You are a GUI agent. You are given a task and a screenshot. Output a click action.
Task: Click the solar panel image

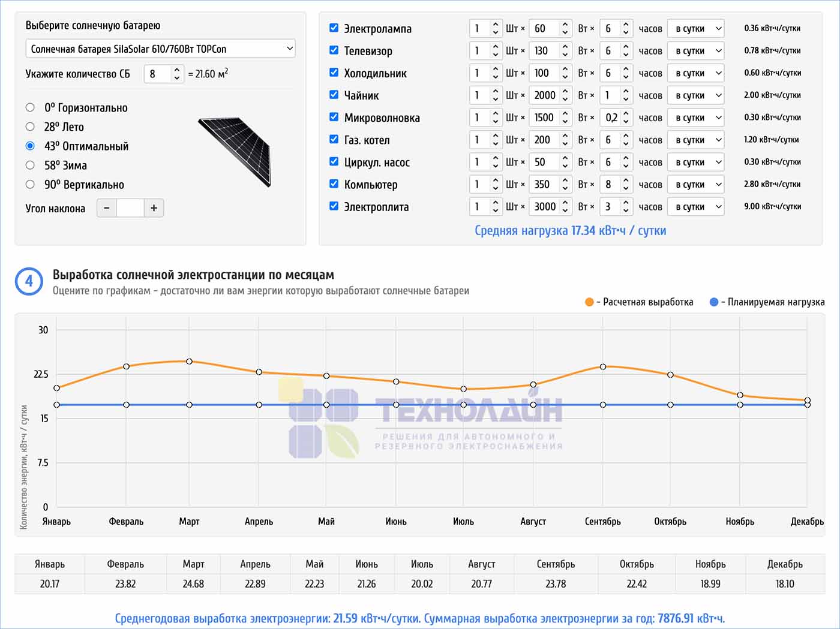tap(236, 151)
